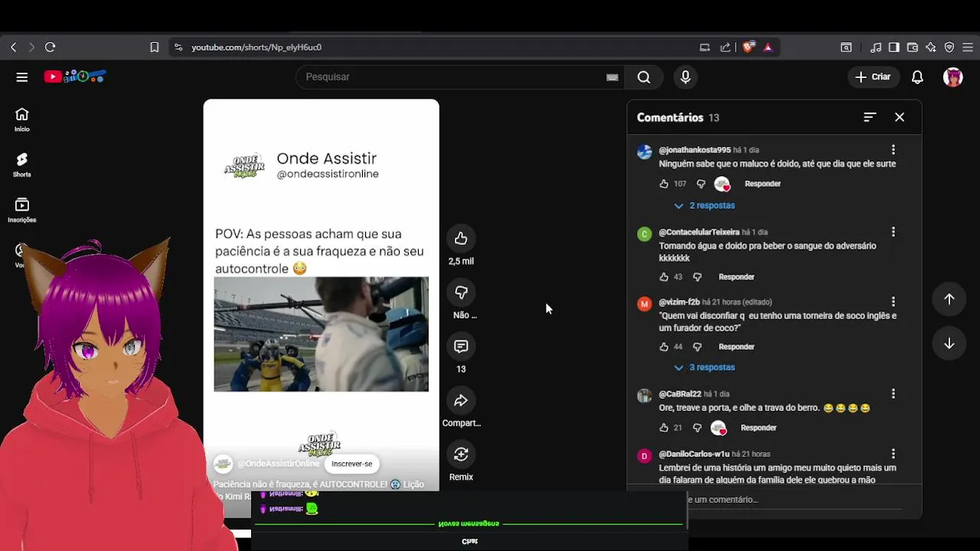The height and width of the screenshot is (551, 980).
Task: Go to next Short with down arrow
Action: tap(949, 344)
